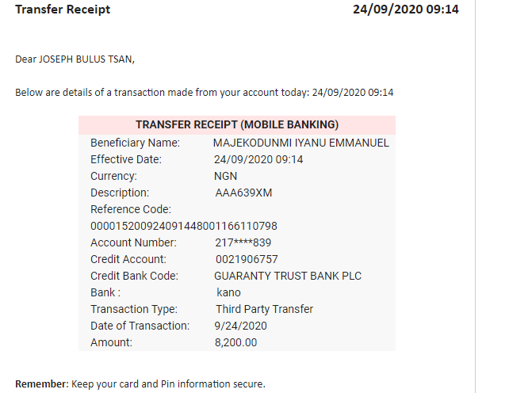The image size is (532, 393).
Task: Click the Beneficiary Name label
Action: 135,143
